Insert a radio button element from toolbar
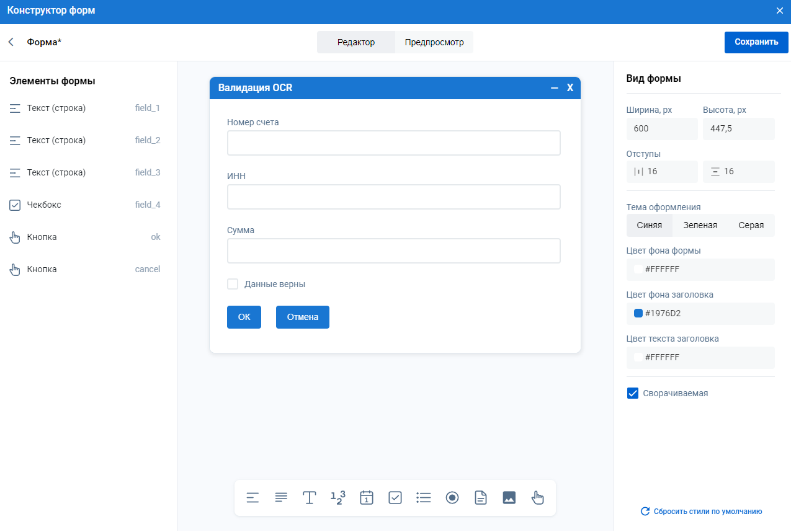791x532 pixels. [x=452, y=498]
